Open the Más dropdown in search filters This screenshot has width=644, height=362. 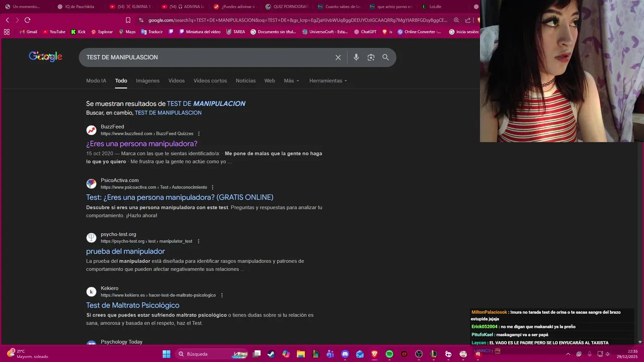pyautogui.click(x=291, y=80)
